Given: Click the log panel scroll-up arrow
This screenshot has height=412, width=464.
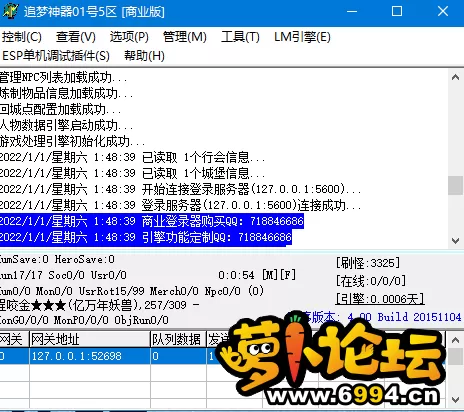Looking at the screenshot, I should 455,77.
